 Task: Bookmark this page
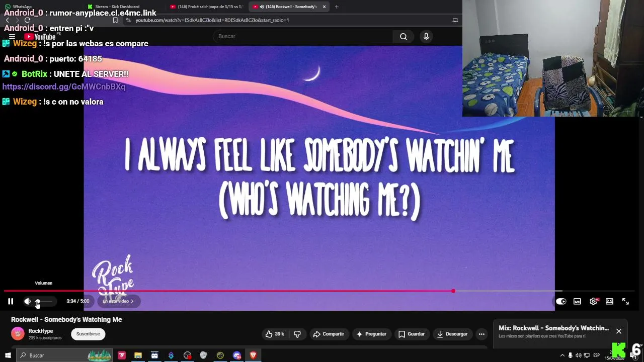pos(115,20)
